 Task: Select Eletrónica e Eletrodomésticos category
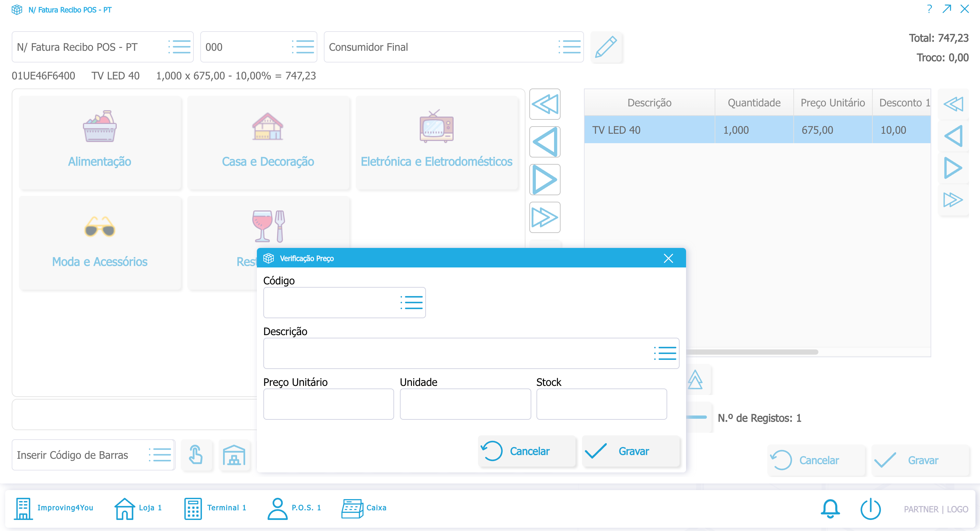click(x=436, y=143)
